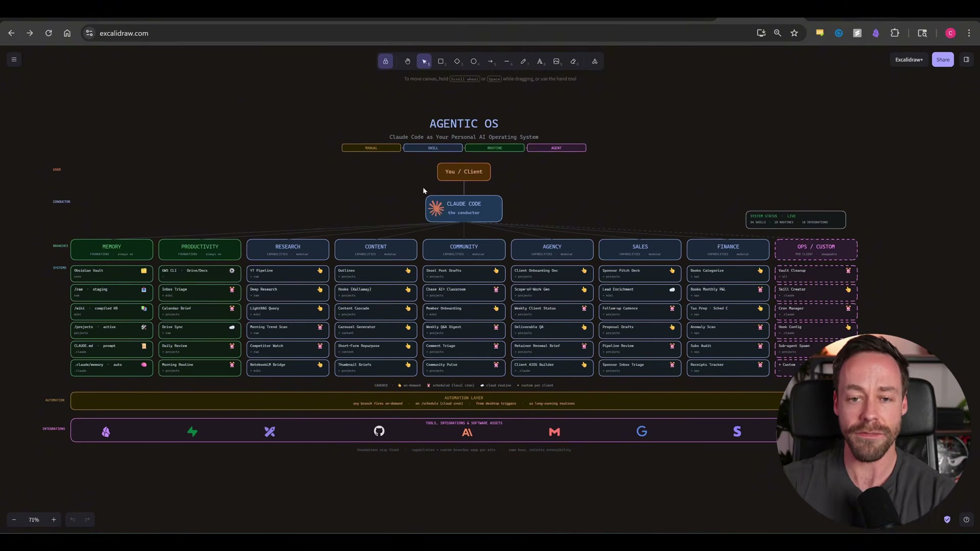
Task: Select the AGENCY branch header
Action: point(552,249)
